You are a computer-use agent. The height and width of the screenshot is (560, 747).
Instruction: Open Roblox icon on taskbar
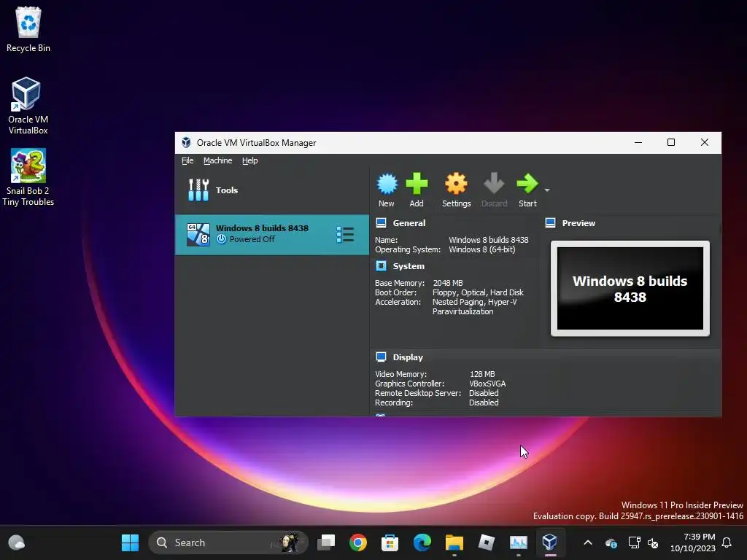tap(486, 542)
